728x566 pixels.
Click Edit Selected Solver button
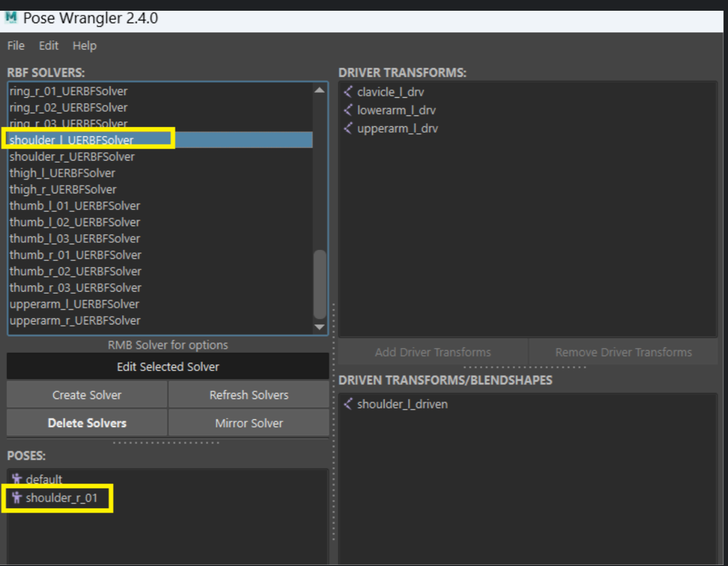[168, 366]
